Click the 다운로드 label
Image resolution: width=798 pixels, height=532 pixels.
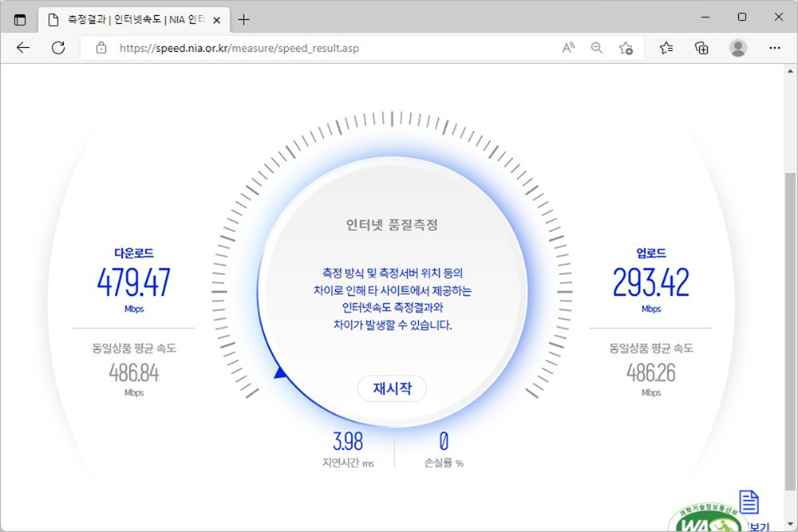(134, 253)
